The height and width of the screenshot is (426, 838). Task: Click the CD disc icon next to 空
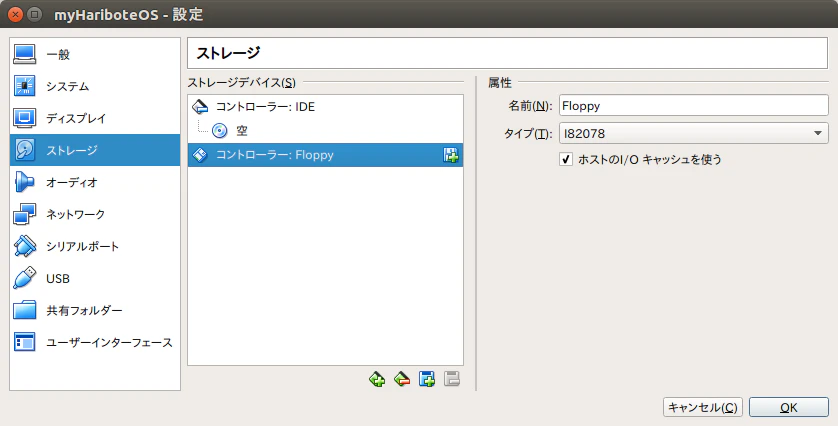pos(220,130)
